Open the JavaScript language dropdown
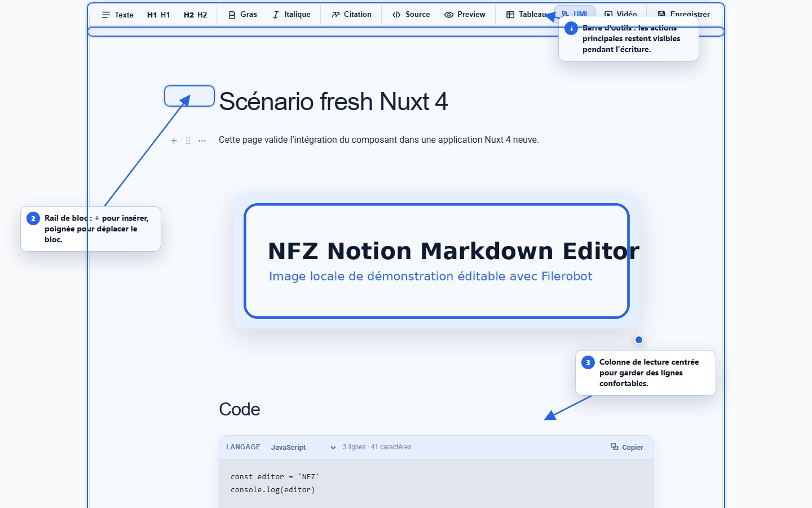This screenshot has width=812, height=508. click(303, 447)
